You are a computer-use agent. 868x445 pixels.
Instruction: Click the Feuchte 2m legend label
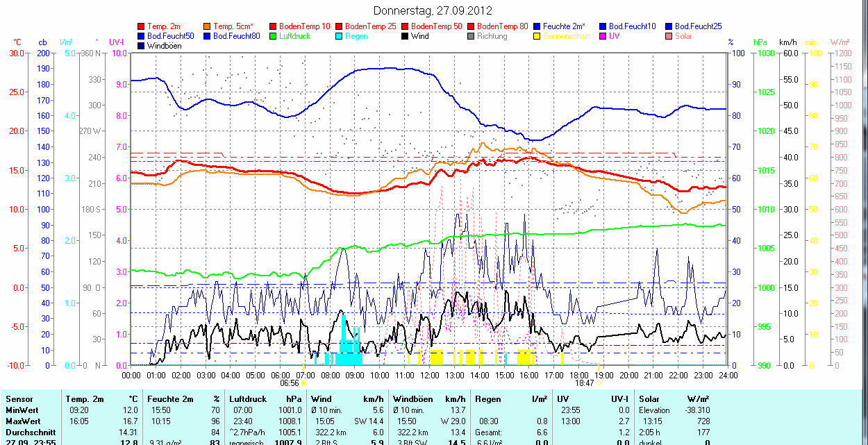point(564,26)
